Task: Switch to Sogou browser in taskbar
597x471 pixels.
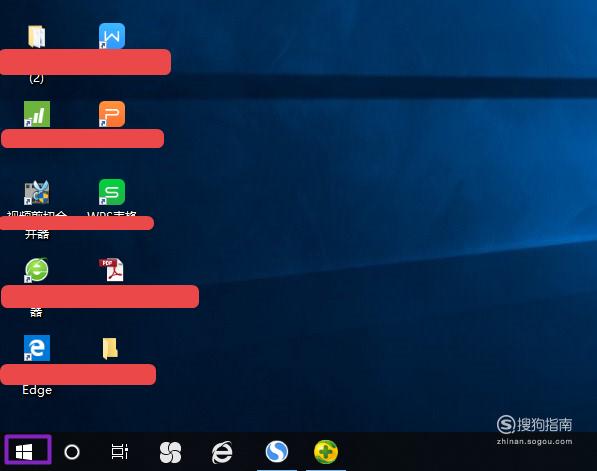Action: coord(277,452)
